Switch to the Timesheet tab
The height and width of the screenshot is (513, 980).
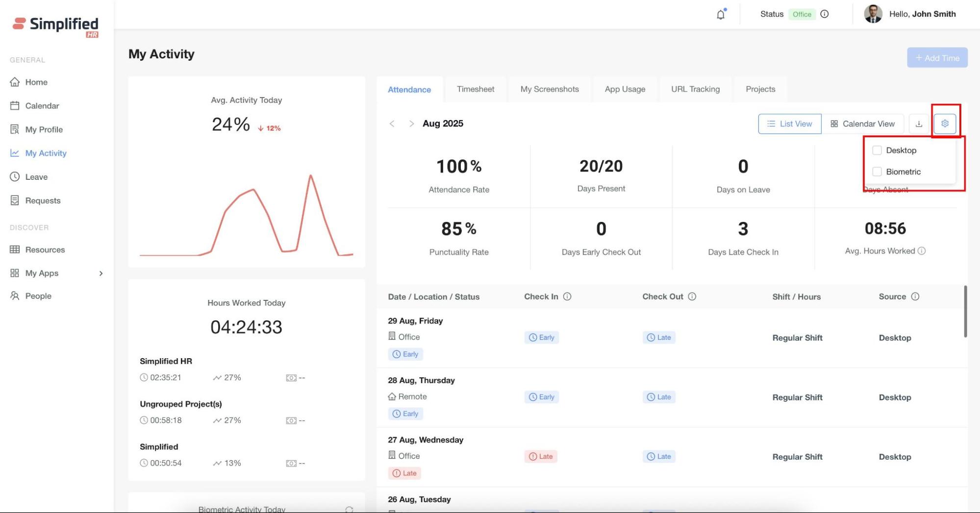[x=475, y=89]
